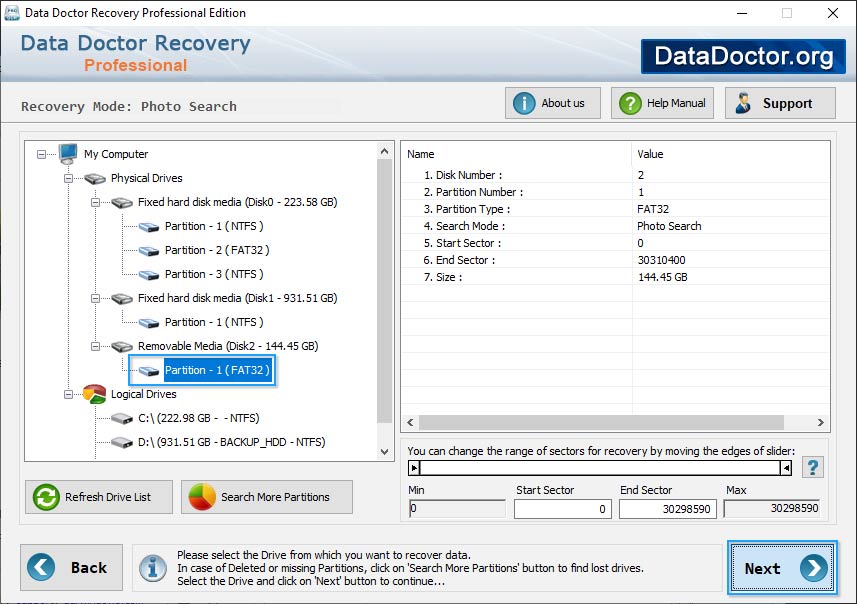Select Partition - 1 (NTFS) under Disk1
The width and height of the screenshot is (857, 604).
click(x=214, y=322)
